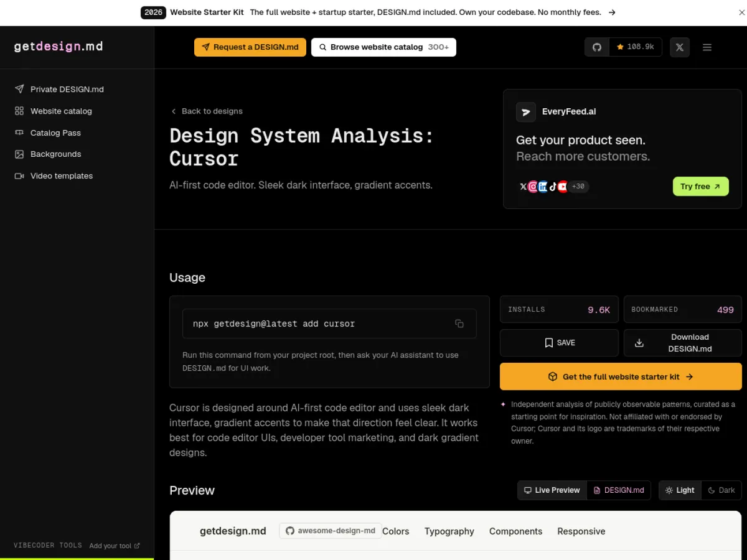Click the Preview section heading

tap(192, 490)
